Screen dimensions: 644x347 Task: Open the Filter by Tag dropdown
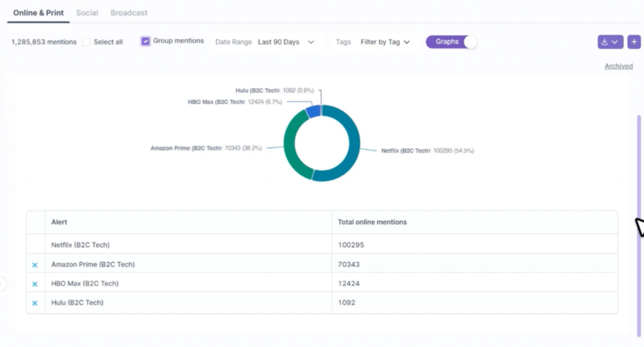click(x=386, y=42)
